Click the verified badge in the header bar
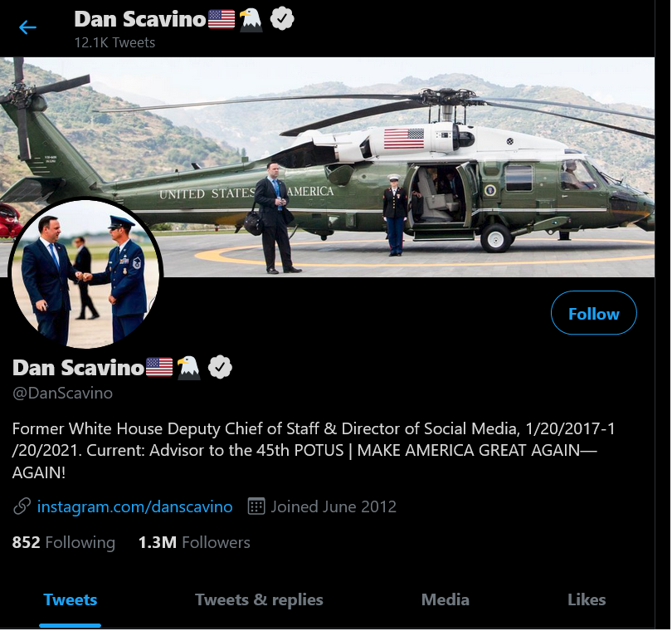 (282, 19)
